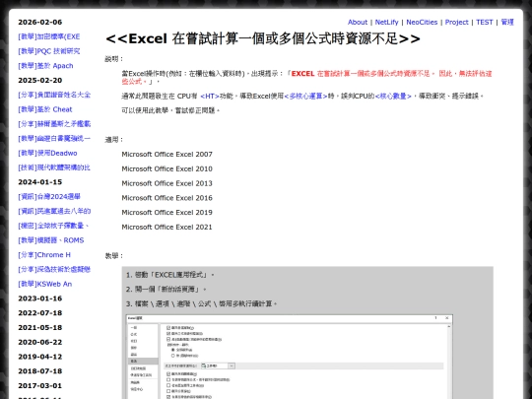Image resolution: width=532 pixels, height=399 pixels.
Task: Expand the 2021-05-18 date group
Action: click(40, 328)
